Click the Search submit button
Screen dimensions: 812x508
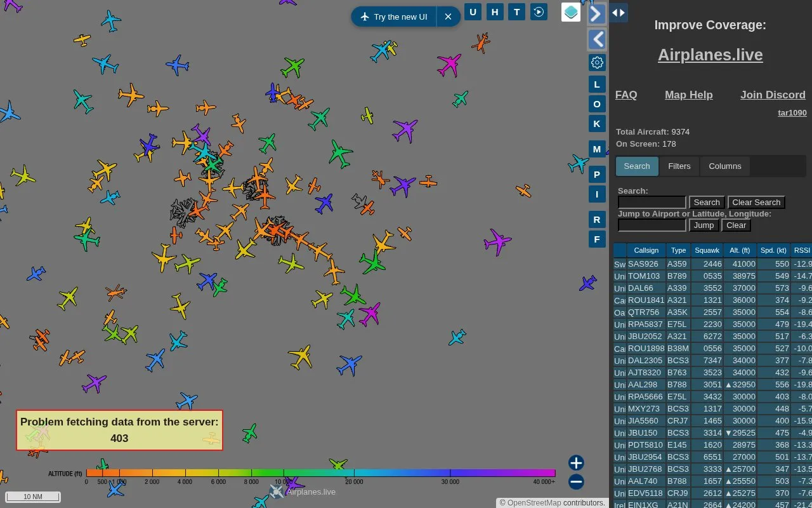click(707, 203)
